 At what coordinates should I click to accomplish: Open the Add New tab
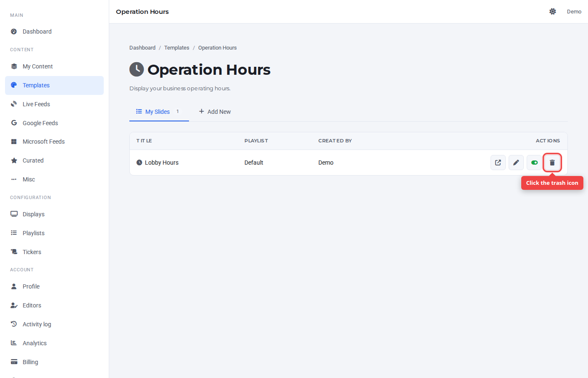pyautogui.click(x=215, y=112)
